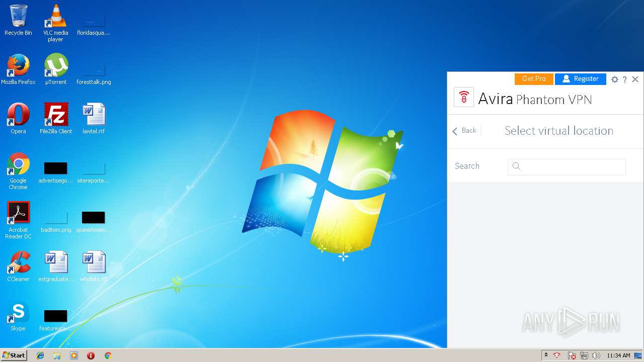Image resolution: width=644 pixels, height=362 pixels.
Task: Focus the location Search field
Action: (567, 167)
